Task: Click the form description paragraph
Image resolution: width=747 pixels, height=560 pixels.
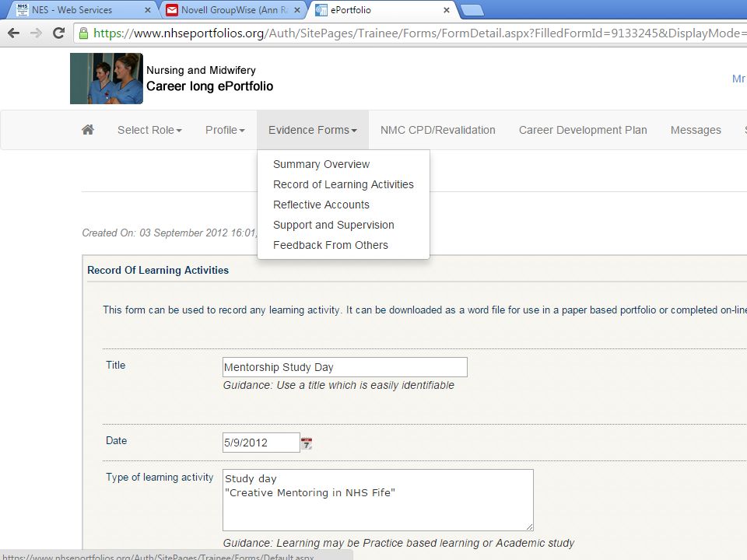Action: pyautogui.click(x=425, y=310)
